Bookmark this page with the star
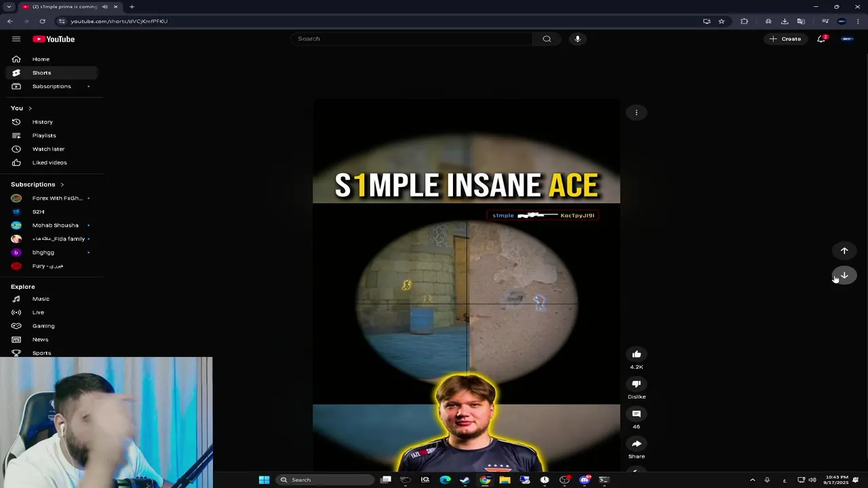Image resolution: width=868 pixels, height=488 pixels. (x=722, y=21)
